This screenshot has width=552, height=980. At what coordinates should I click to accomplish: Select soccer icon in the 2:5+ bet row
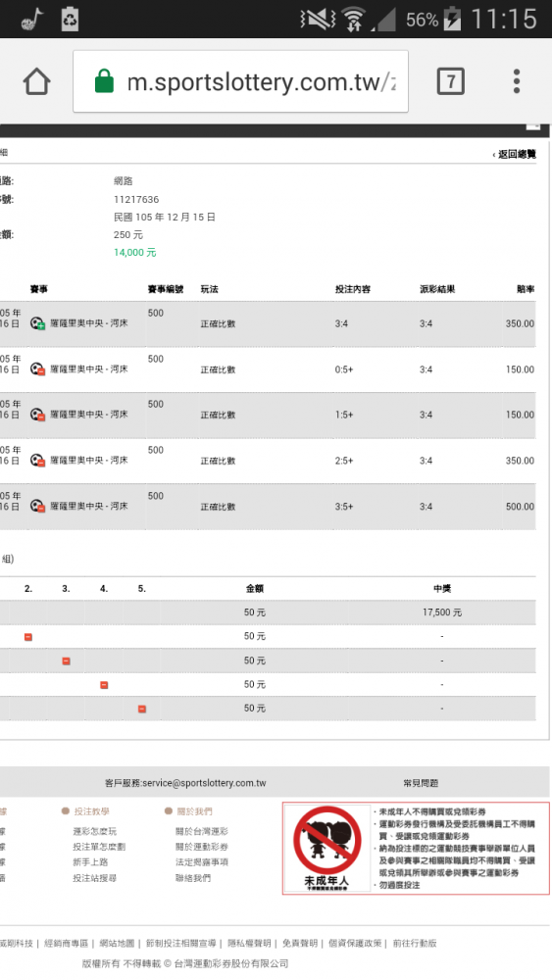[37, 461]
